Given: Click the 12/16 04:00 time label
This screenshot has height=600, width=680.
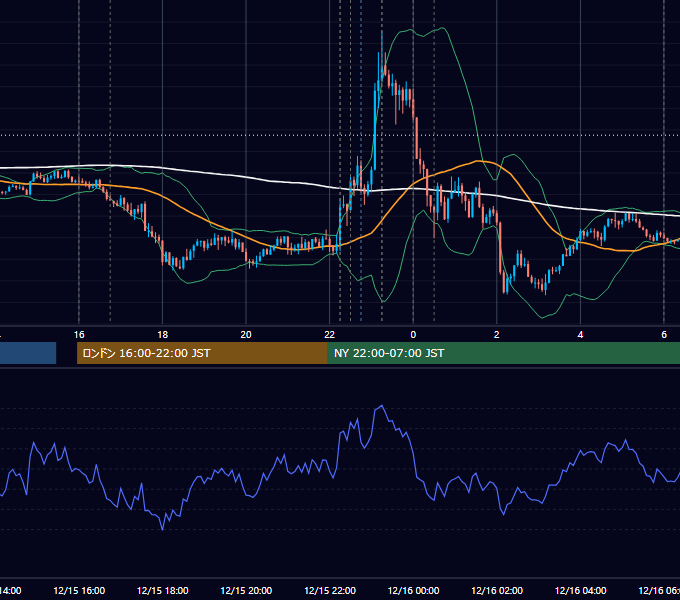Looking at the screenshot, I should click(581, 590).
